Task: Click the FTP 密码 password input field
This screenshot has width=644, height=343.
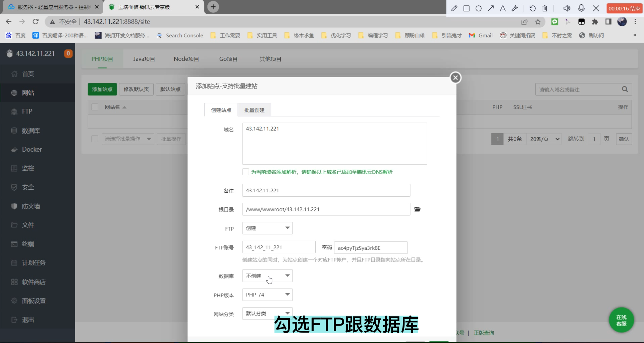Action: 371,248
